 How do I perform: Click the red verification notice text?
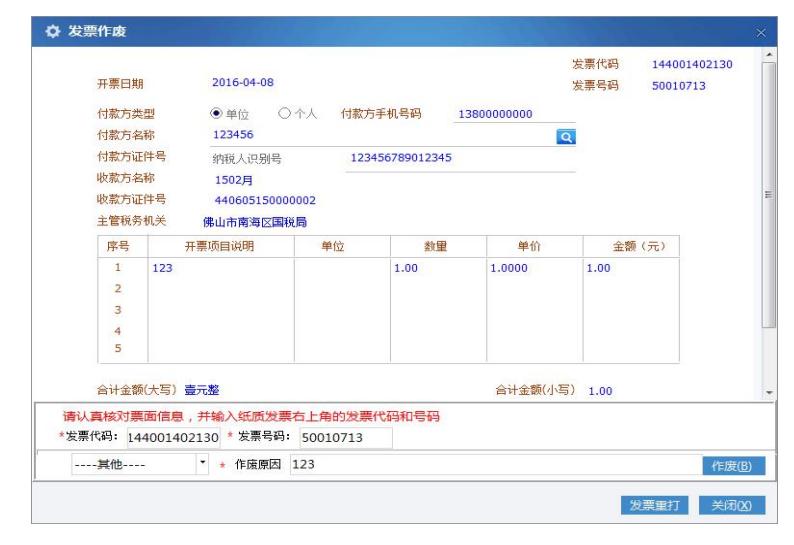(x=251, y=417)
